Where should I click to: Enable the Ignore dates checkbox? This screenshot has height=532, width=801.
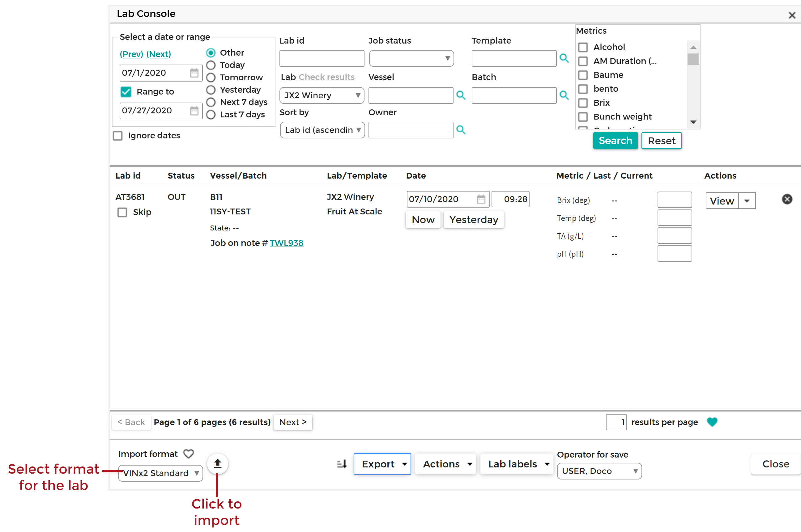pos(117,135)
